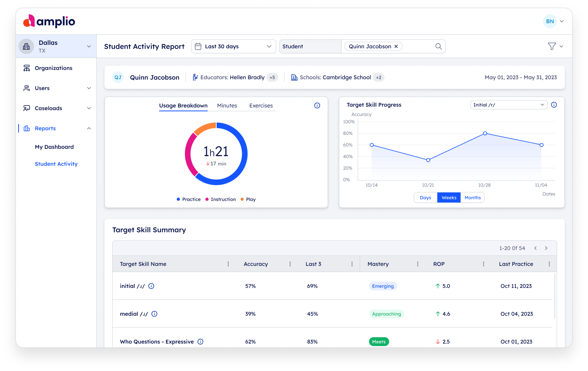Viewport: 588px width, 371px height.
Task: Open Accuracy column options menu
Action: [290, 264]
